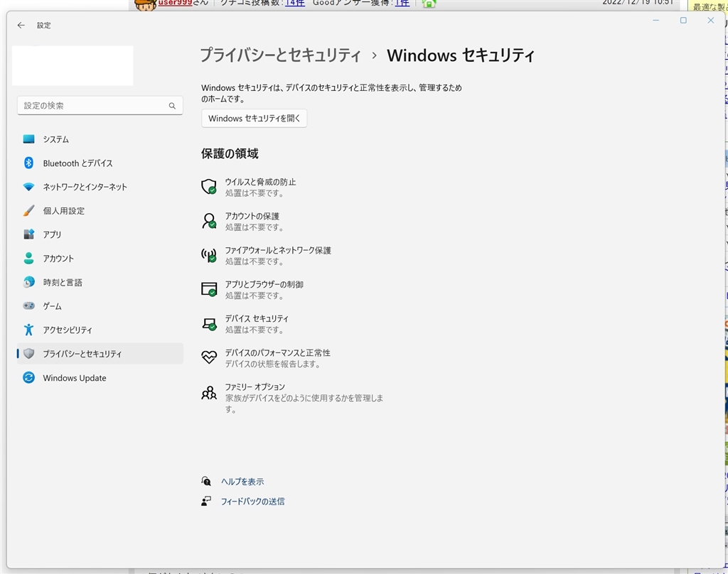Click the help headset icon

[x=206, y=481]
